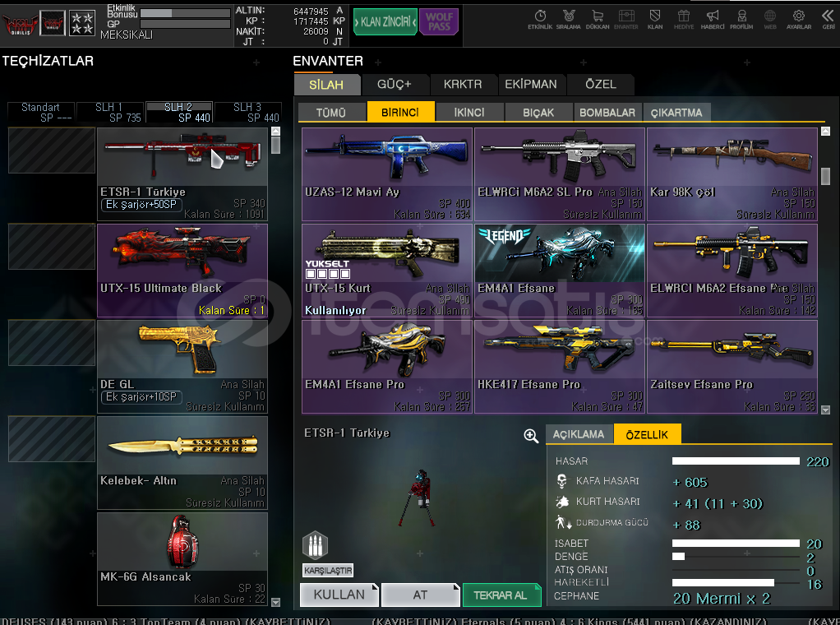Open the Dükkan shop cart icon

click(598, 19)
